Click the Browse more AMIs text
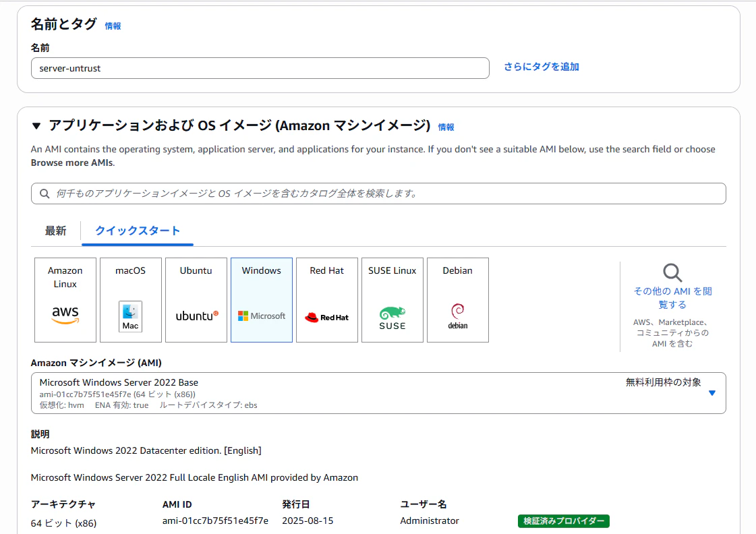The image size is (756, 534). [x=72, y=163]
